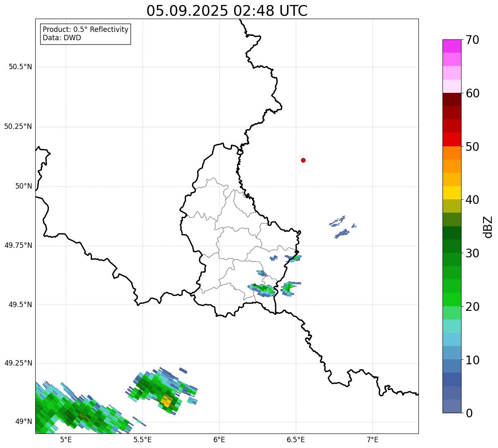This screenshot has width=498, height=448.
Task: Pick the slate blue swatch just above 0 dBZ
Action: 452,406
